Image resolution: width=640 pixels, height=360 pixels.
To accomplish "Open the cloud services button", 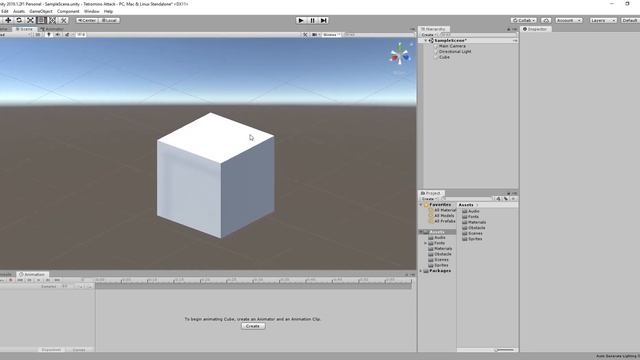I will pyautogui.click(x=546, y=20).
